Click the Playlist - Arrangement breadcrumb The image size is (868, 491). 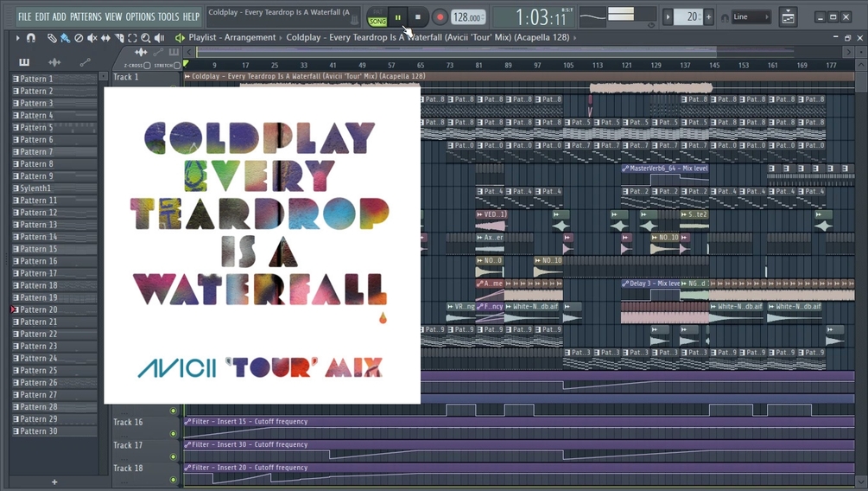232,38
